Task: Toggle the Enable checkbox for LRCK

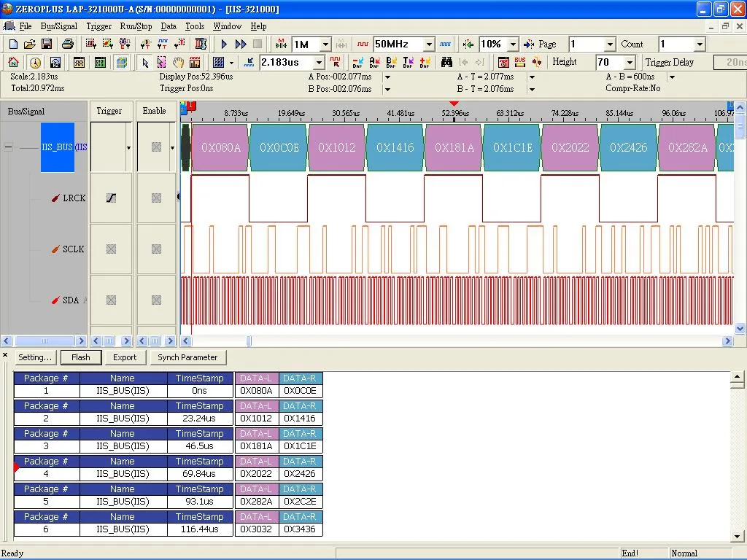Action: tap(156, 198)
